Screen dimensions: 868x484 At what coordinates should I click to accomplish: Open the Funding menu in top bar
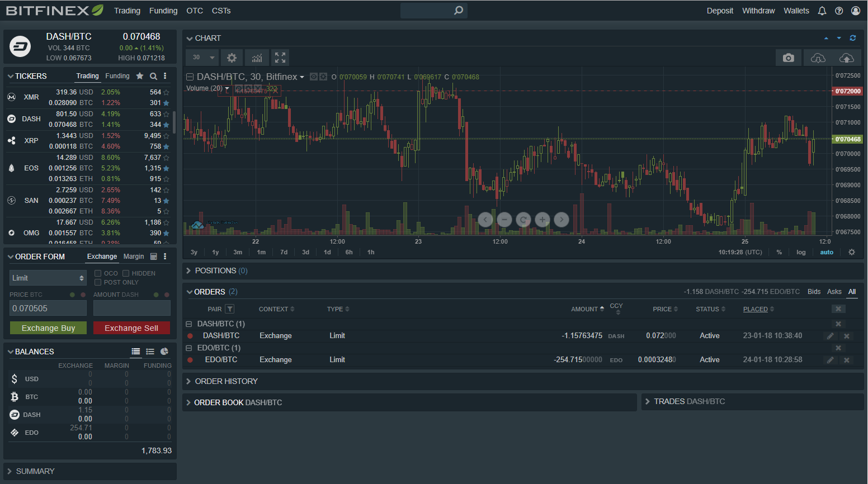pyautogui.click(x=163, y=11)
